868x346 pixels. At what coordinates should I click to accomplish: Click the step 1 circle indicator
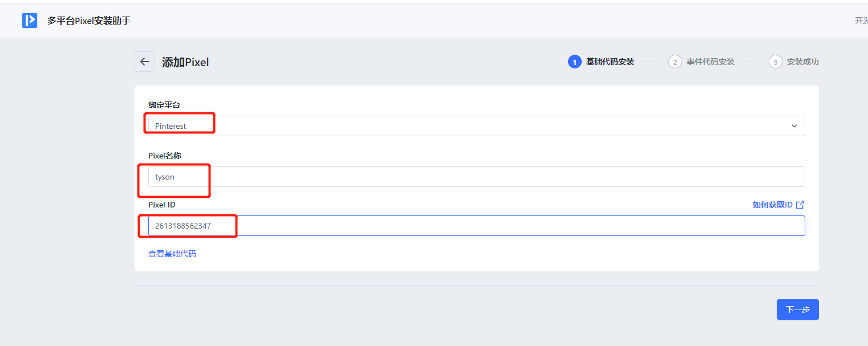tap(574, 62)
